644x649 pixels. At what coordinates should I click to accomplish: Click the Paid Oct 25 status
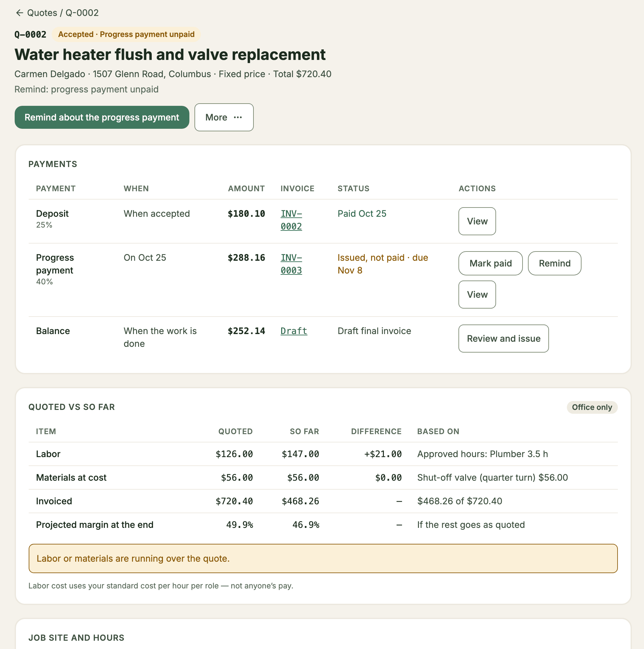coord(362,214)
